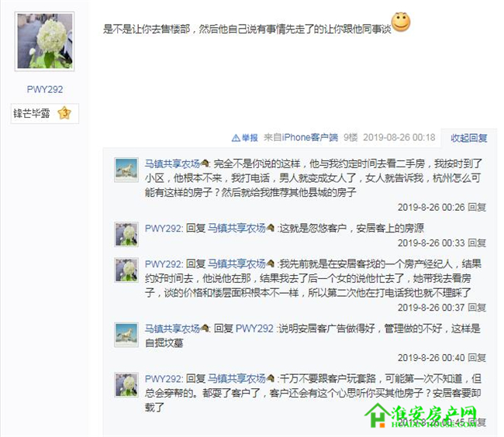Open PWY292's large flower avatar
This screenshot has width=504, height=437.
pyautogui.click(x=45, y=41)
